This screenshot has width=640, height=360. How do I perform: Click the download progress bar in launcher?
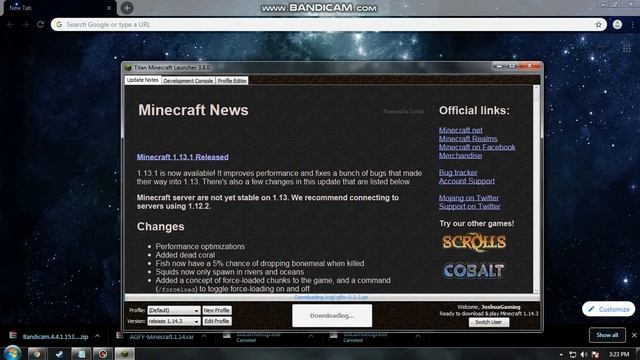[332, 297]
